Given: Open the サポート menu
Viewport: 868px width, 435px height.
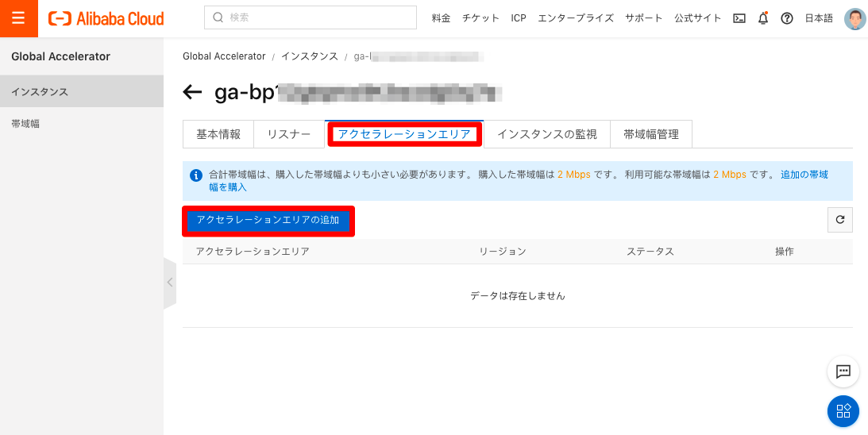Looking at the screenshot, I should click(644, 18).
